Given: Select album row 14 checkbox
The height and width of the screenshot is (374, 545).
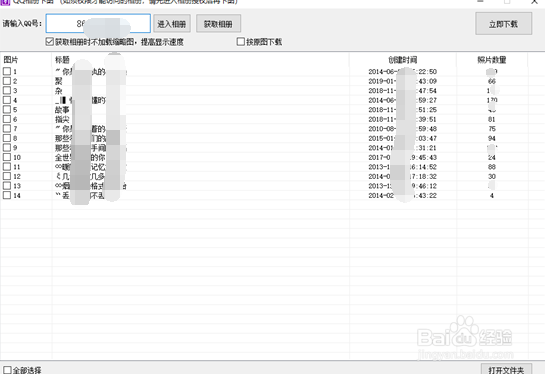Looking at the screenshot, I should (x=7, y=195).
